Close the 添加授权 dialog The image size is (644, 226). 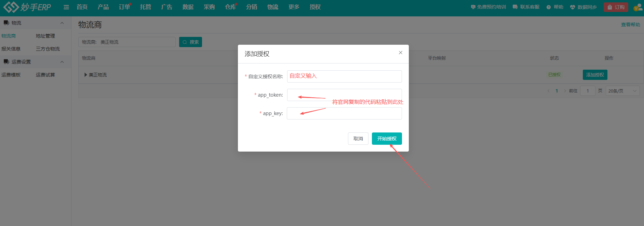click(x=401, y=53)
